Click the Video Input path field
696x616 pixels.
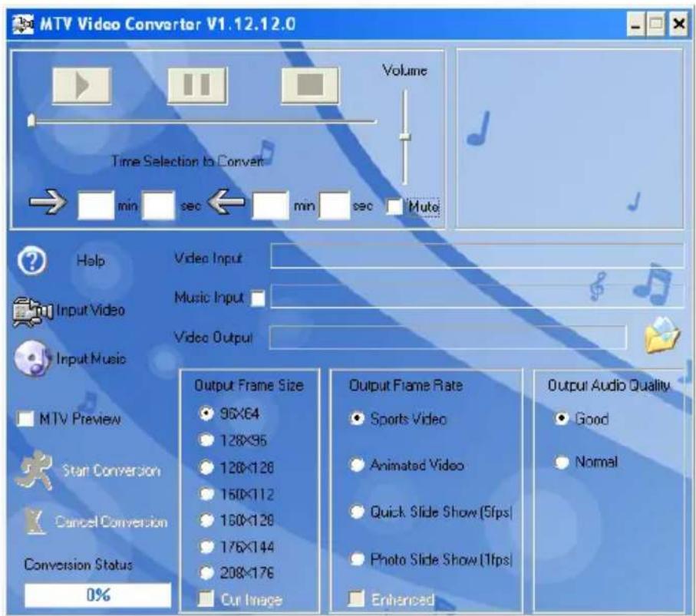tap(477, 256)
